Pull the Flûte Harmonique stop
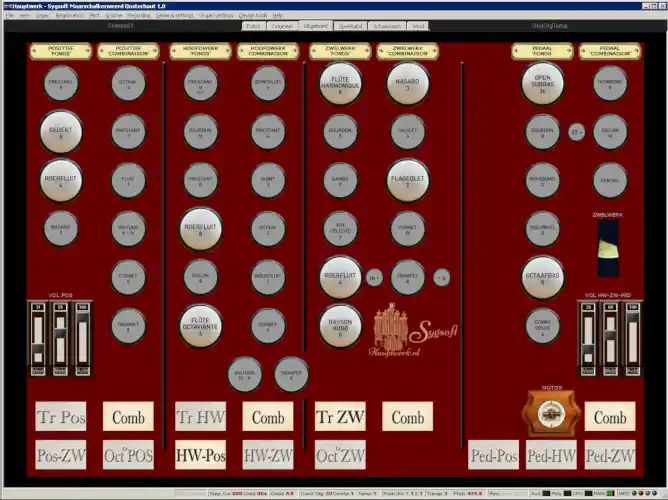668x500 pixels. [340, 84]
